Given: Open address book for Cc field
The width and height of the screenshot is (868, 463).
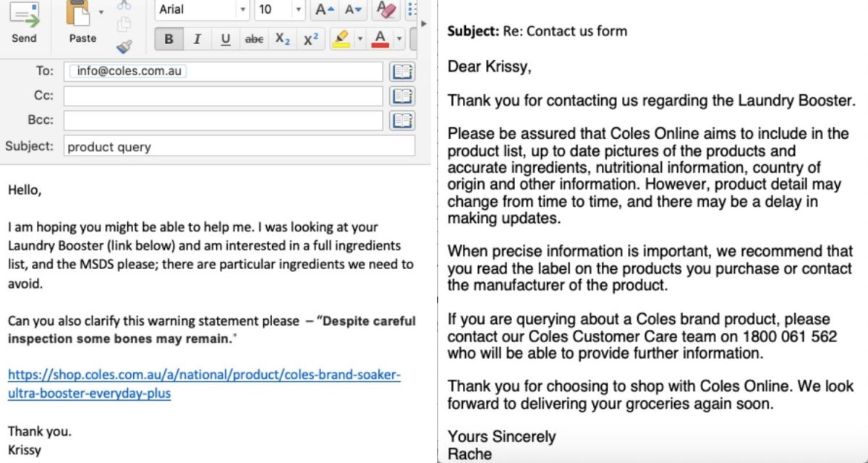Looking at the screenshot, I should (402, 95).
